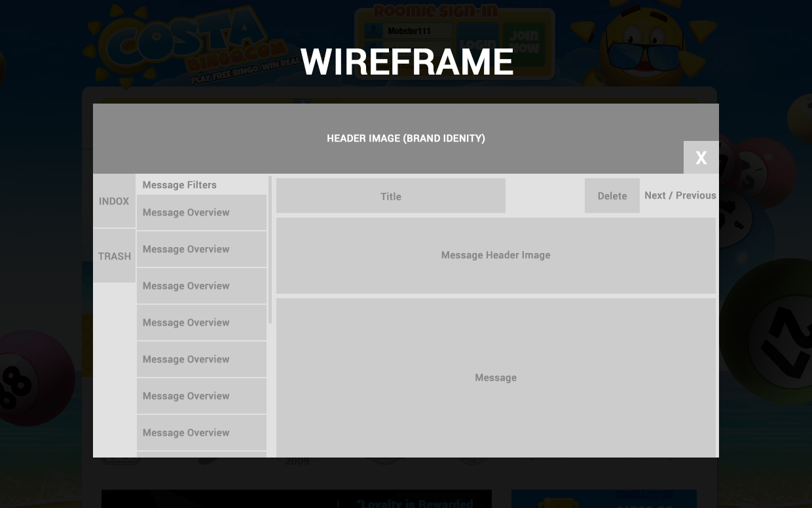This screenshot has width=812, height=508.
Task: Select the third Message Overview item
Action: coord(202,286)
